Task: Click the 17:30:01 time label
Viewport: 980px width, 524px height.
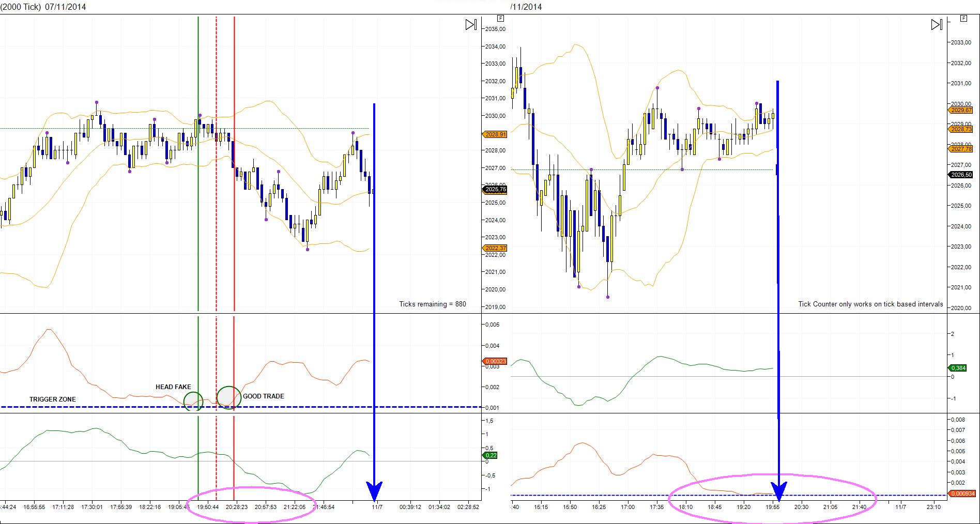Action: tap(92, 507)
